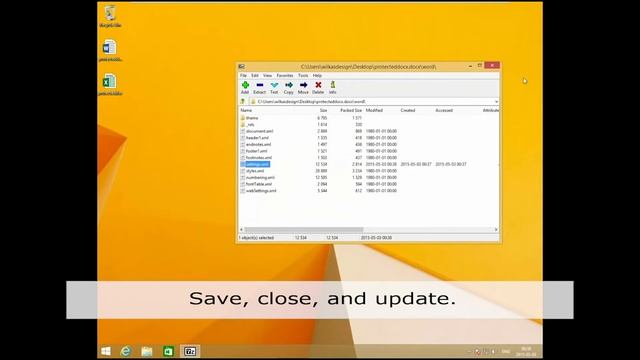640x360 pixels.
Task: Open the Tools menu
Action: pyautogui.click(x=303, y=76)
